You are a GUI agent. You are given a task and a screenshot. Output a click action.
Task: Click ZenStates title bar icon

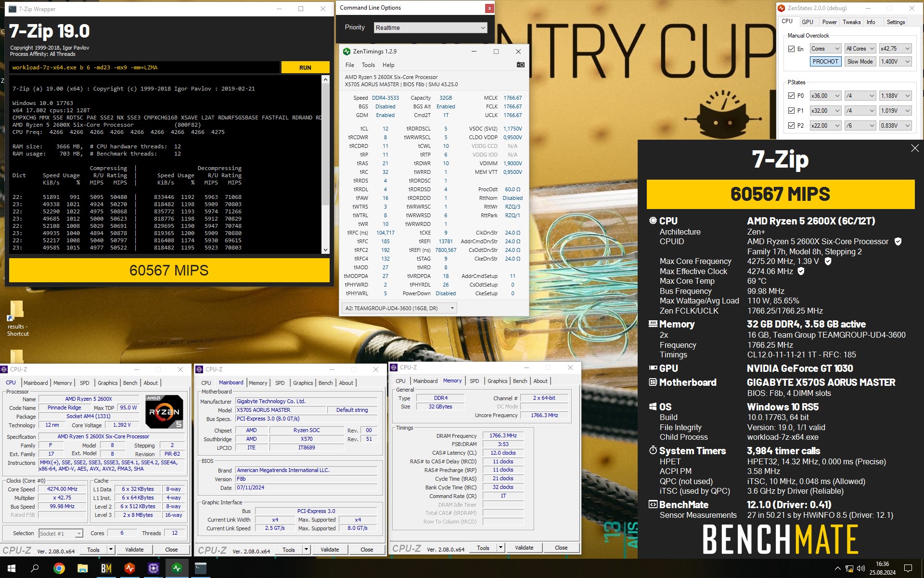[x=782, y=8]
